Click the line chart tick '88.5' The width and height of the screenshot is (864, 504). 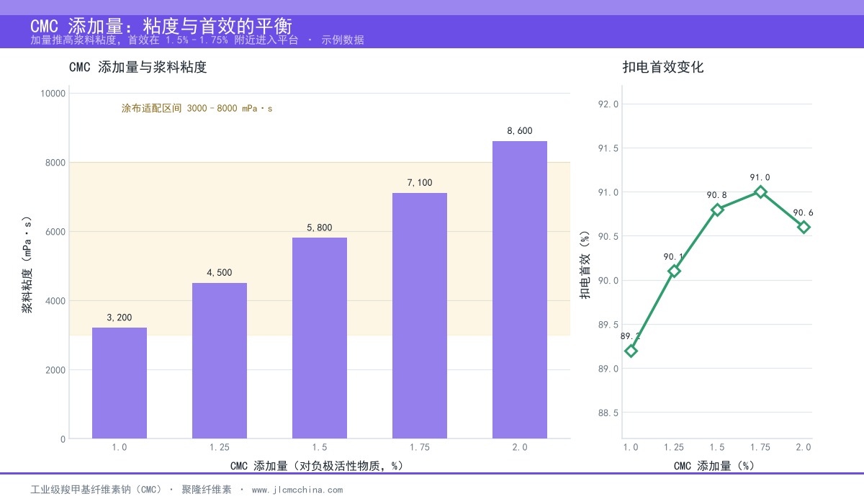tap(608, 413)
